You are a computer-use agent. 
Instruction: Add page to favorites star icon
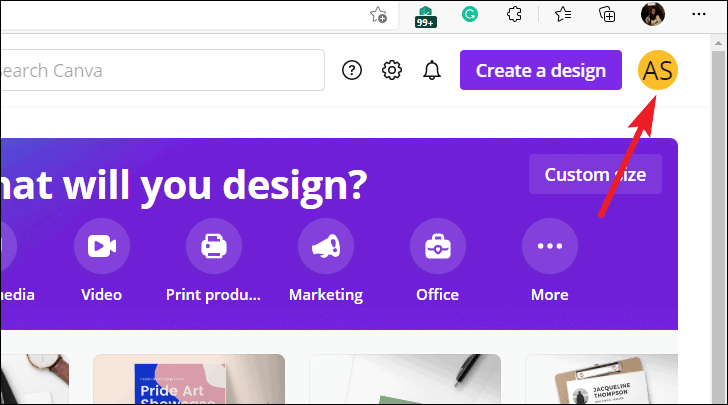pyautogui.click(x=378, y=15)
